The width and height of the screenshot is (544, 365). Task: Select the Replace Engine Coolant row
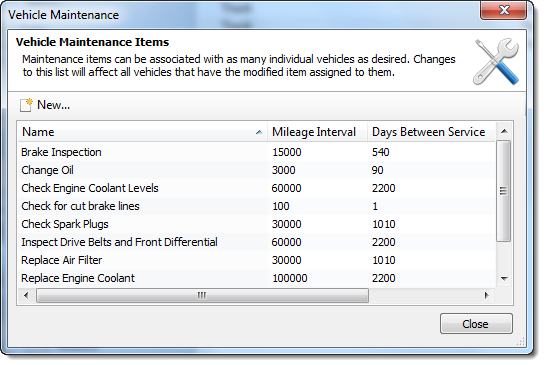(256, 278)
